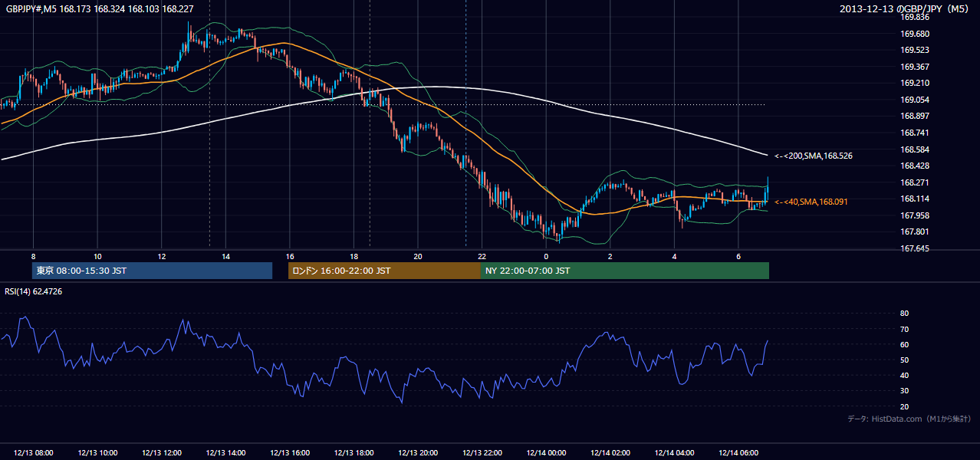
Task: Click the RSI(14) 62.4726 indicator label
Action: (x=34, y=291)
